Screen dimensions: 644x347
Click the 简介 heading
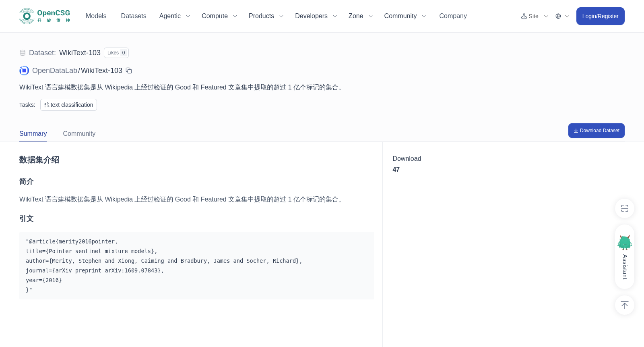(27, 181)
